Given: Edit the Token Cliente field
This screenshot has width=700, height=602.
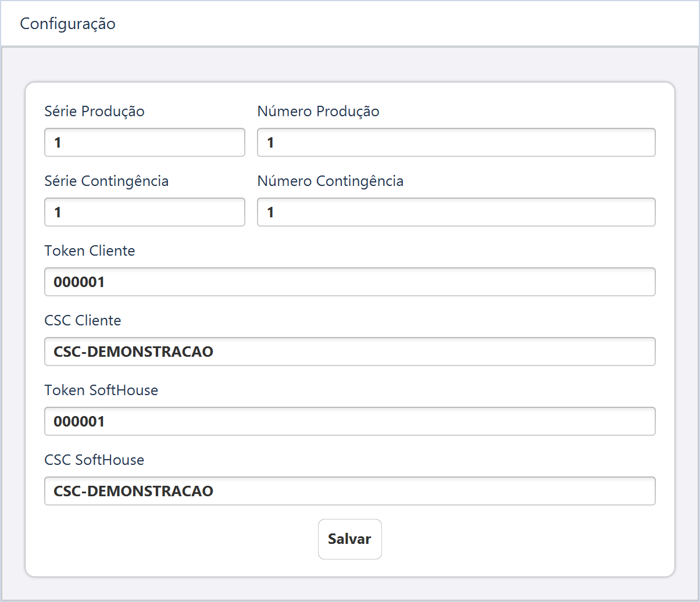Looking at the screenshot, I should pos(350,282).
